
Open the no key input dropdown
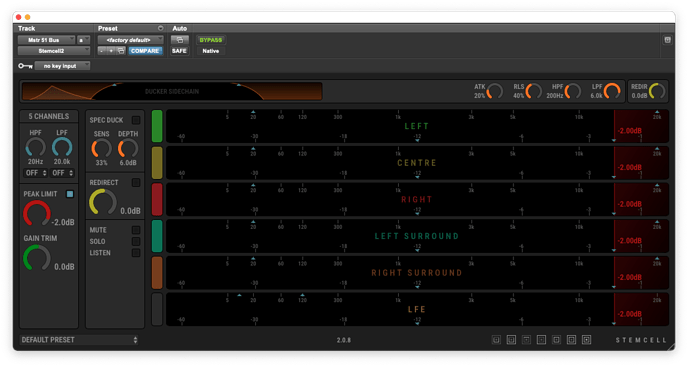(x=62, y=66)
